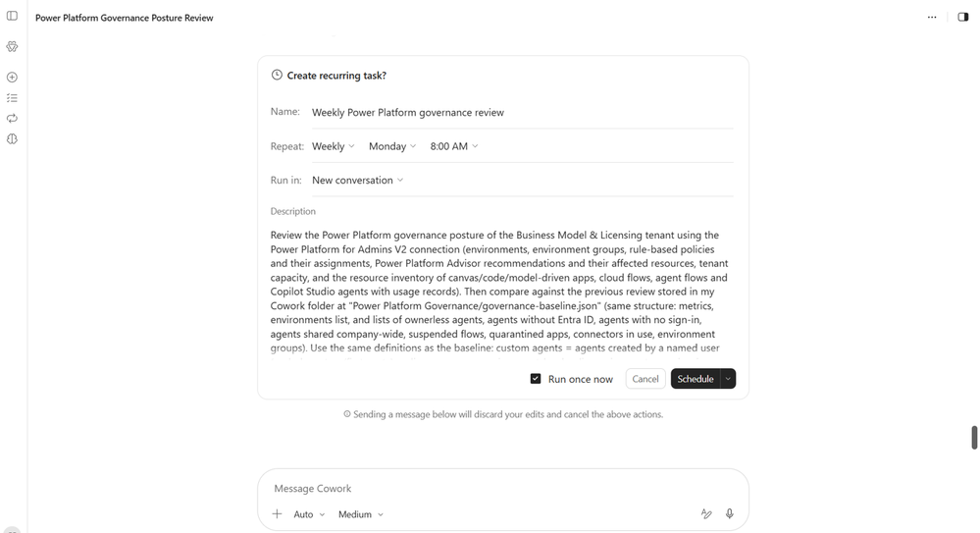
Task: Open the three-dot more options menu
Action: [x=932, y=18]
